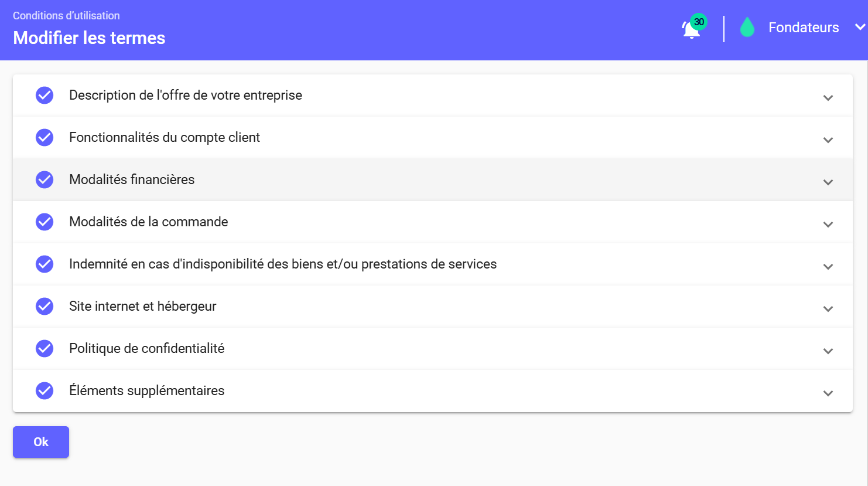The image size is (868, 486).
Task: Click the Fondateurs account name
Action: click(804, 28)
